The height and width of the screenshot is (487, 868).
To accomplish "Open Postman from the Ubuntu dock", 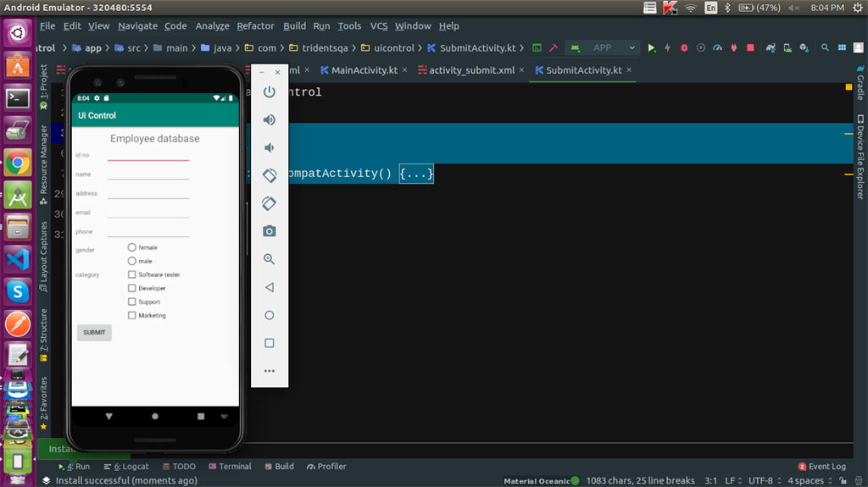I will [x=18, y=324].
